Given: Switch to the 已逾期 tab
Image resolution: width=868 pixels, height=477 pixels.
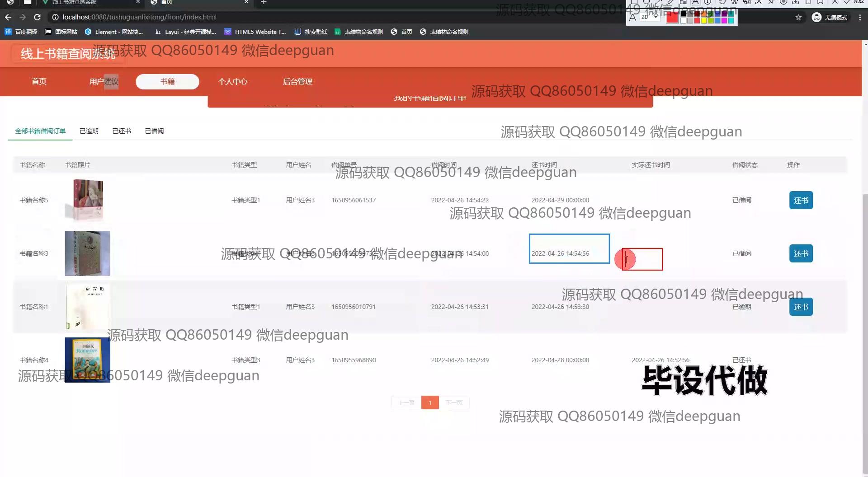Looking at the screenshot, I should tap(89, 131).
